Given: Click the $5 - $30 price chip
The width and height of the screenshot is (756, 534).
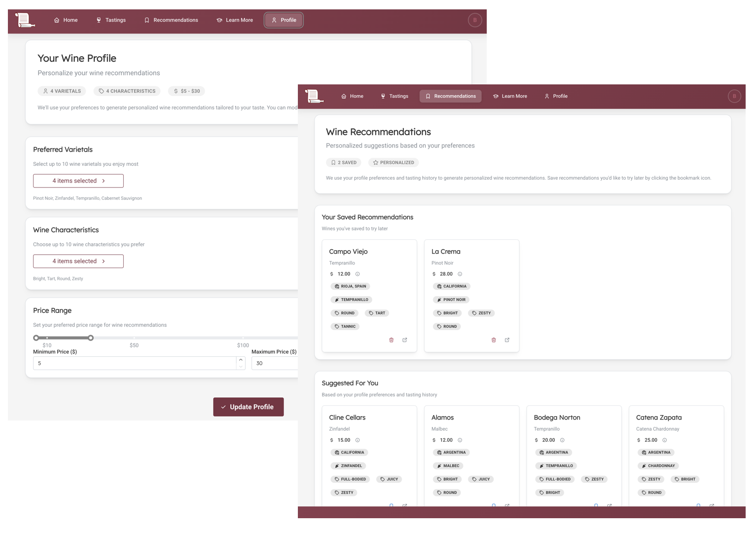Looking at the screenshot, I should [x=186, y=91].
